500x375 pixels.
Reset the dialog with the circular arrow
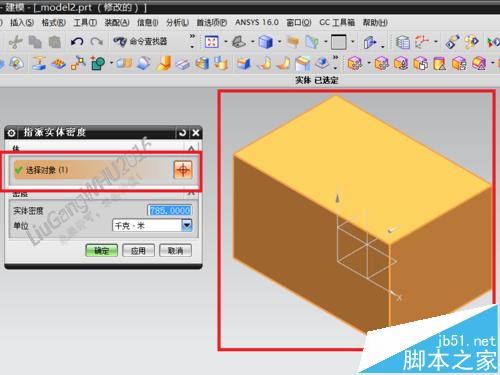(182, 133)
